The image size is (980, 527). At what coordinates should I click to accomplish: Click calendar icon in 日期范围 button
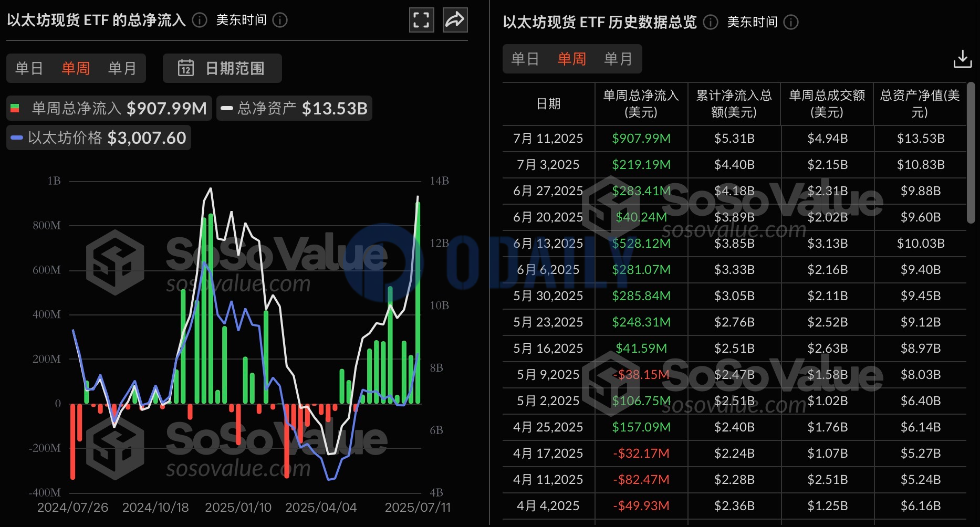(186, 68)
